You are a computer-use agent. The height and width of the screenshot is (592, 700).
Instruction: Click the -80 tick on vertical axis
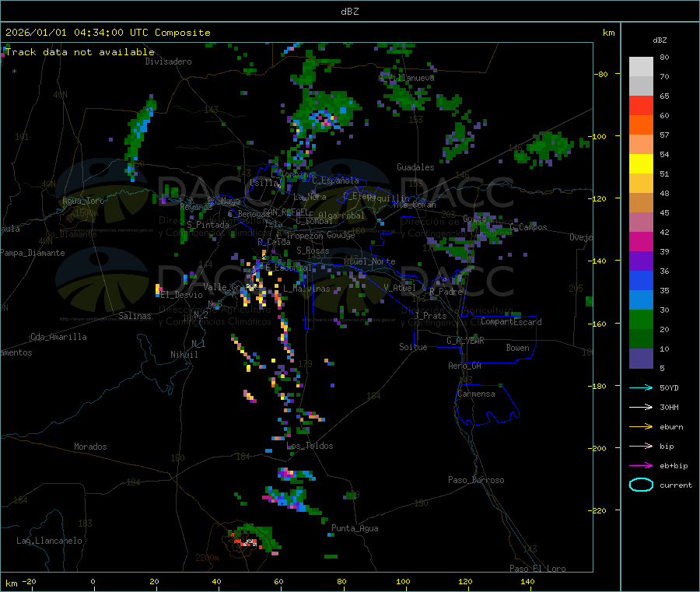pyautogui.click(x=600, y=74)
